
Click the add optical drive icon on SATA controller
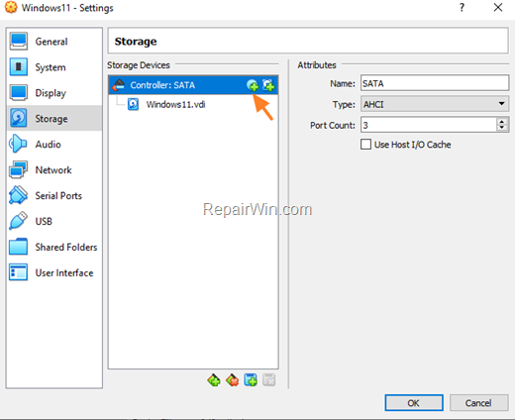(253, 85)
